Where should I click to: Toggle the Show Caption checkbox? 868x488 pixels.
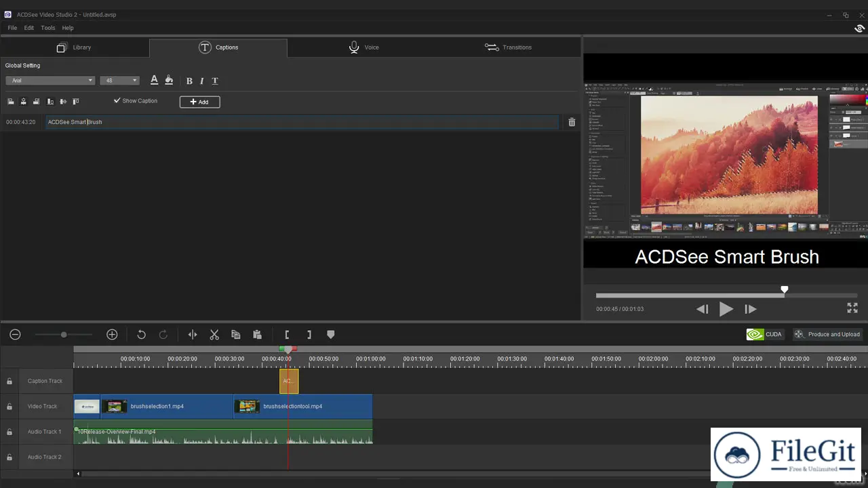coord(117,100)
